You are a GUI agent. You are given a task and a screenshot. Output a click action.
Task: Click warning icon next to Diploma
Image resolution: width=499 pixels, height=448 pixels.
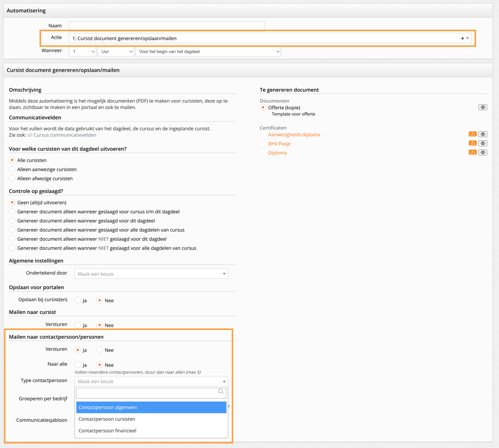pyautogui.click(x=472, y=152)
